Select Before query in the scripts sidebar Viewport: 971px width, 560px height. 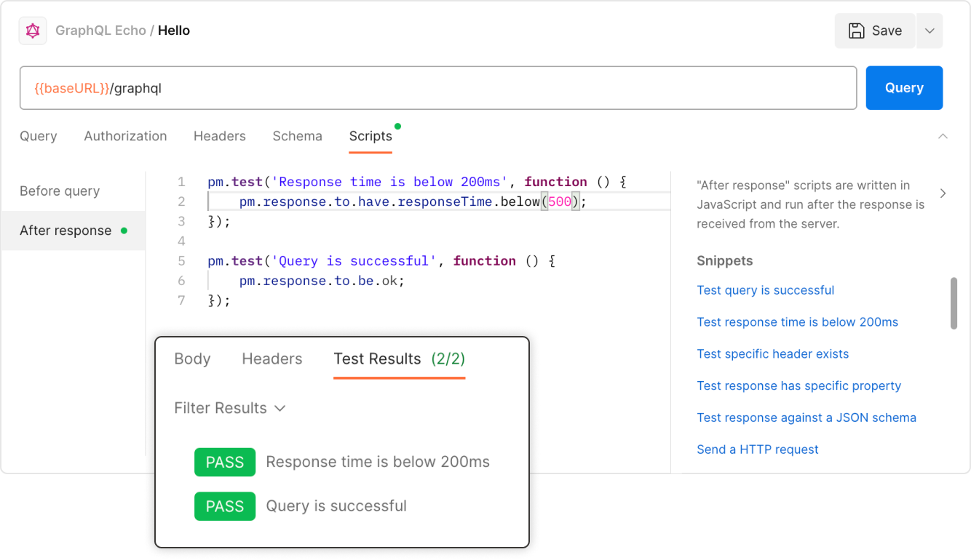[59, 191]
